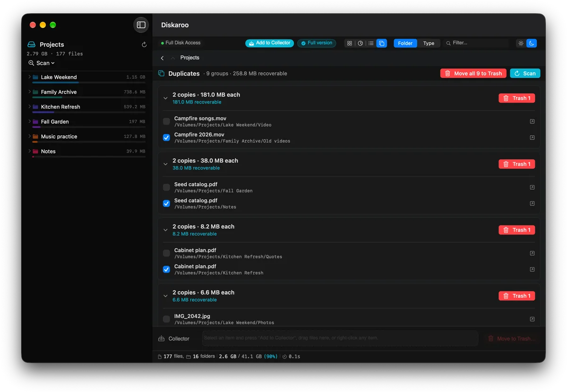Reveal Quotes Cabinet plan.pdf icon
Image resolution: width=567 pixels, height=392 pixels.
pos(532,253)
